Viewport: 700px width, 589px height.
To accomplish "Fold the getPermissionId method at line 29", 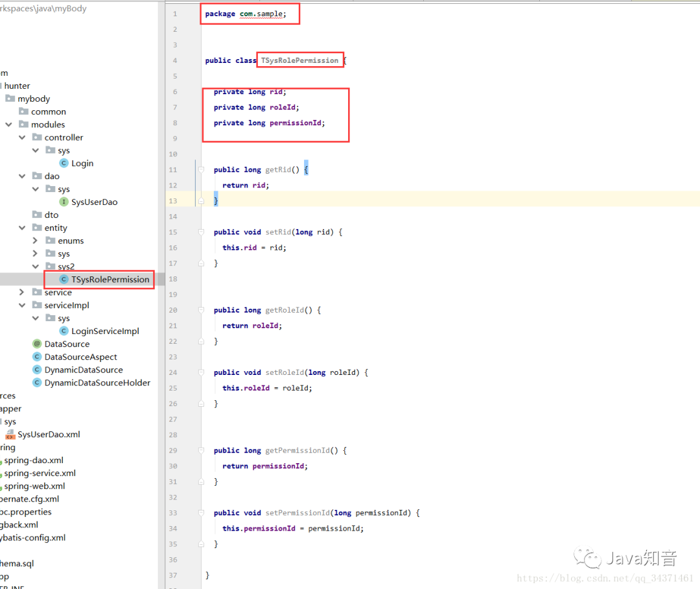I will (x=202, y=450).
